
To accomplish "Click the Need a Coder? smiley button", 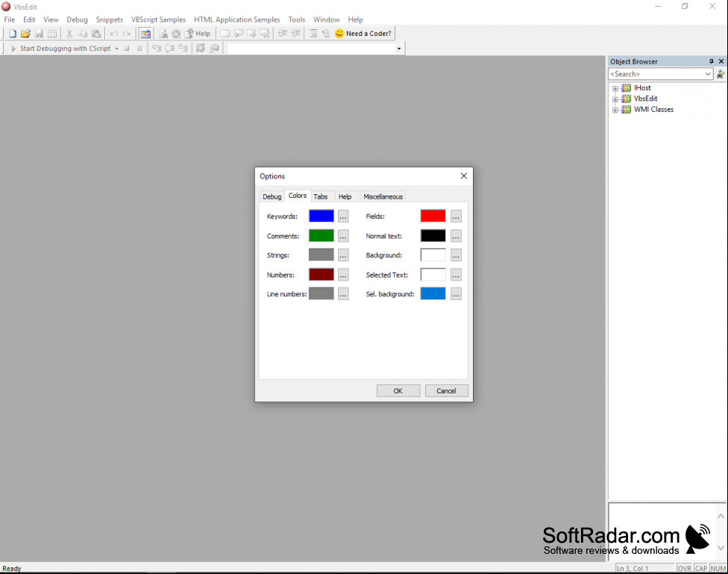I will pyautogui.click(x=363, y=34).
